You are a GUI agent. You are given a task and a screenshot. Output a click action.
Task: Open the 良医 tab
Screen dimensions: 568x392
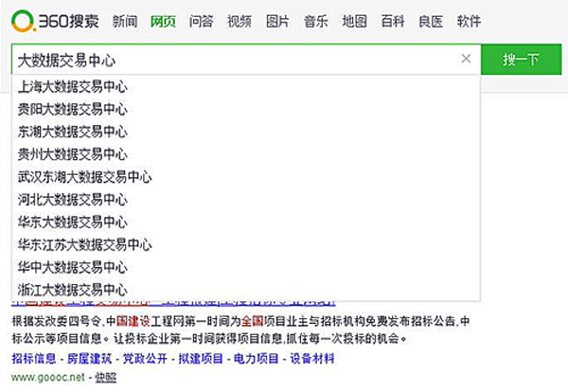pos(431,22)
